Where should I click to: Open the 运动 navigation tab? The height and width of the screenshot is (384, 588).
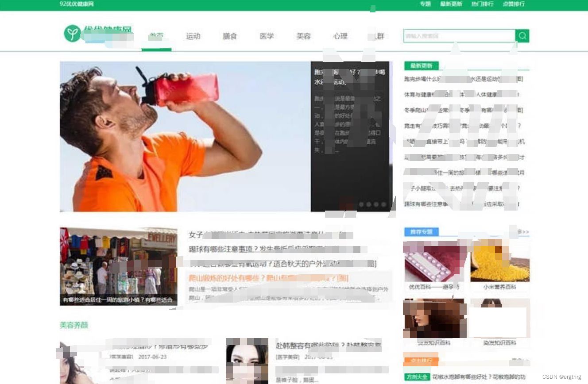point(193,37)
